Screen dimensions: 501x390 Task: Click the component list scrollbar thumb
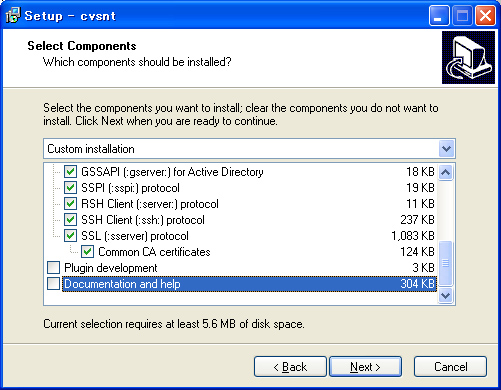coord(446,263)
